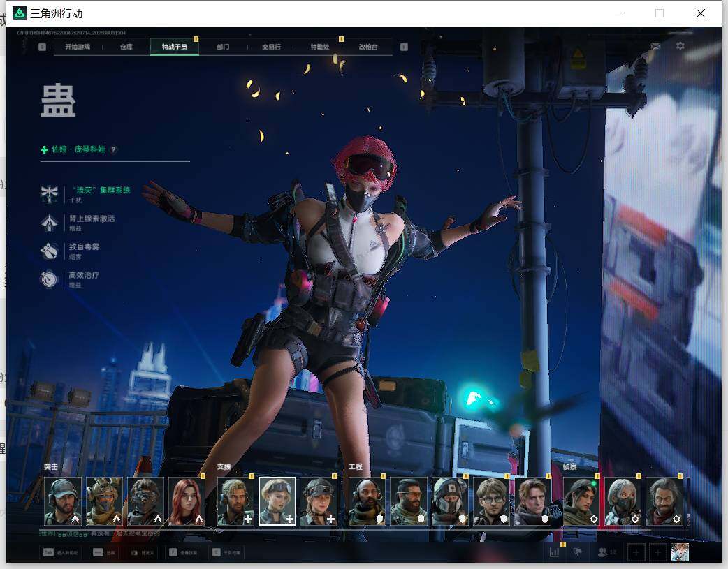Image resolution: width=728 pixels, height=569 pixels.
Task: Open the bar-chart stats icon
Action: point(554,552)
